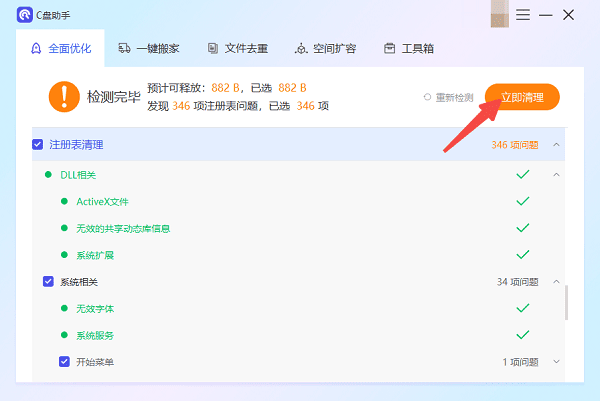Click the green checkmark for 系统服务

(x=523, y=335)
